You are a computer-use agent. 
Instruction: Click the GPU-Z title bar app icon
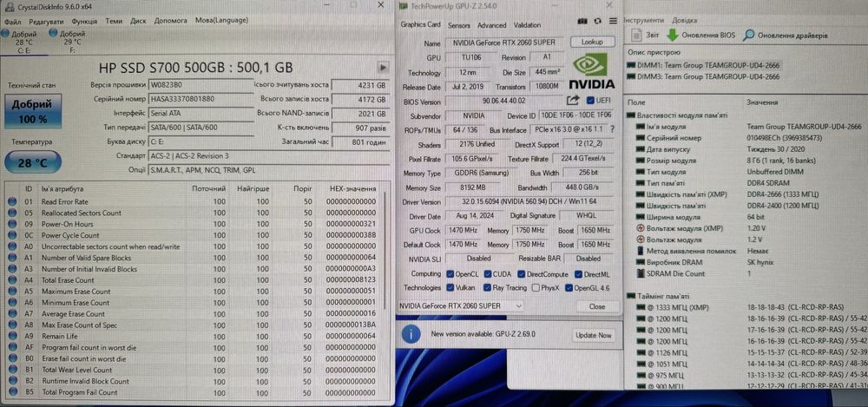pyautogui.click(x=403, y=6)
